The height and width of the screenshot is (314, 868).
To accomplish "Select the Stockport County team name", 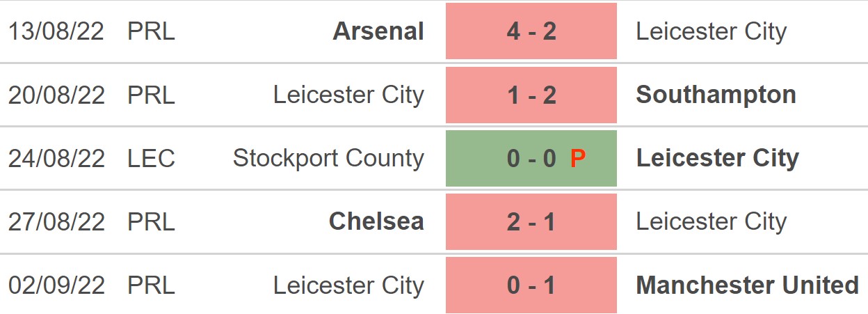I will 328,158.
